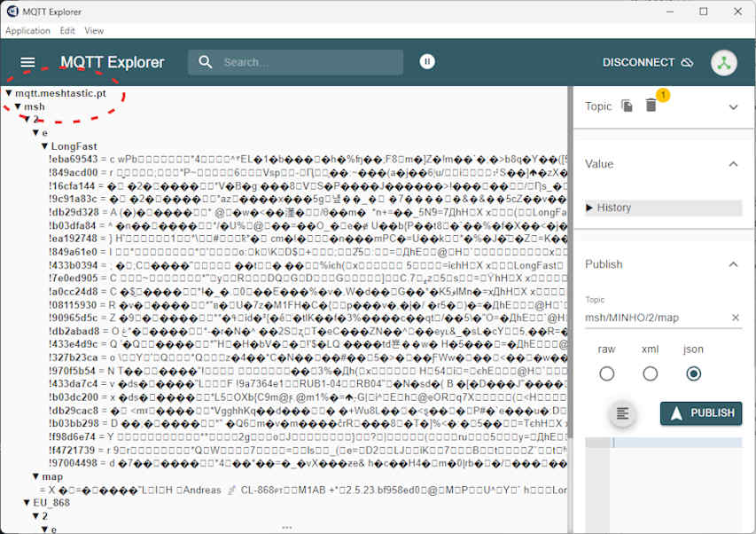
Task: Select topic !97004498
Action: tap(308, 463)
